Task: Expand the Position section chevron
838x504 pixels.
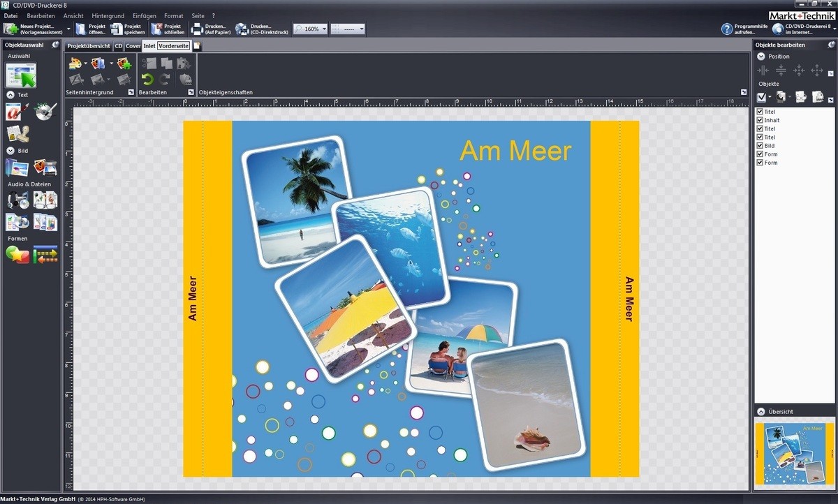Action: tap(760, 57)
